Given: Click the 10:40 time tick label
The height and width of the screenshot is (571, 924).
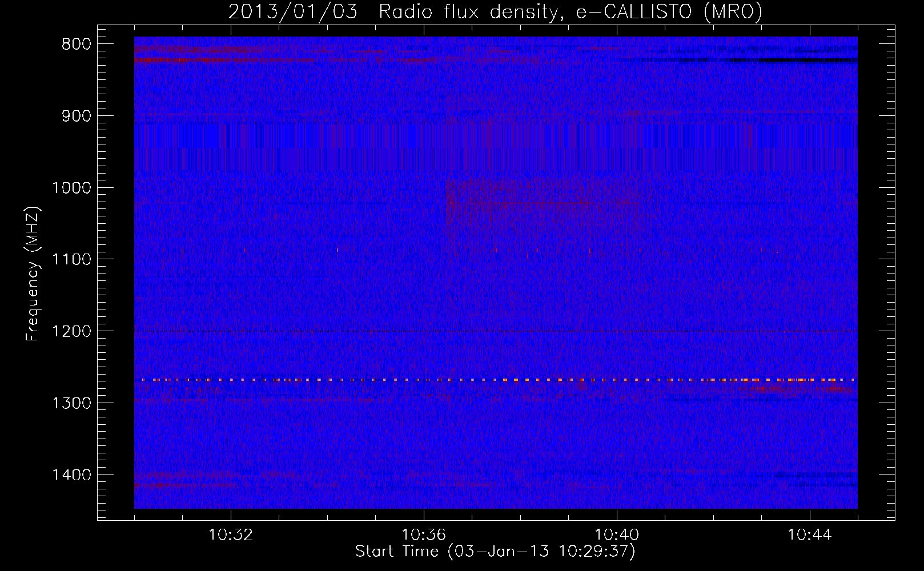Looking at the screenshot, I should pos(617,535).
